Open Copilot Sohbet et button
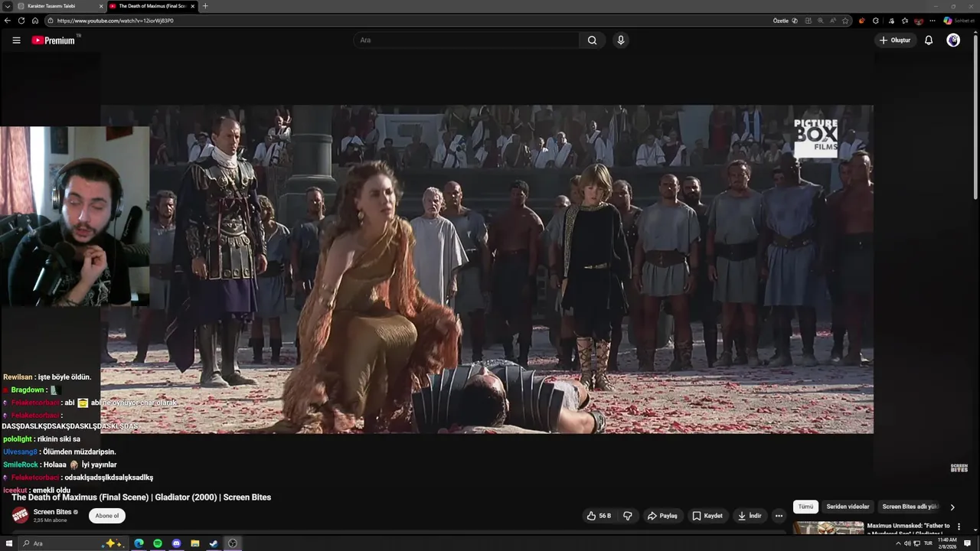The height and width of the screenshot is (551, 980). [x=959, y=21]
